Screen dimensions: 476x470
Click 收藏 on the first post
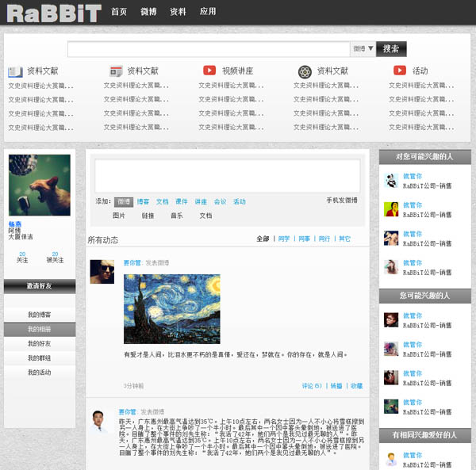tap(357, 386)
